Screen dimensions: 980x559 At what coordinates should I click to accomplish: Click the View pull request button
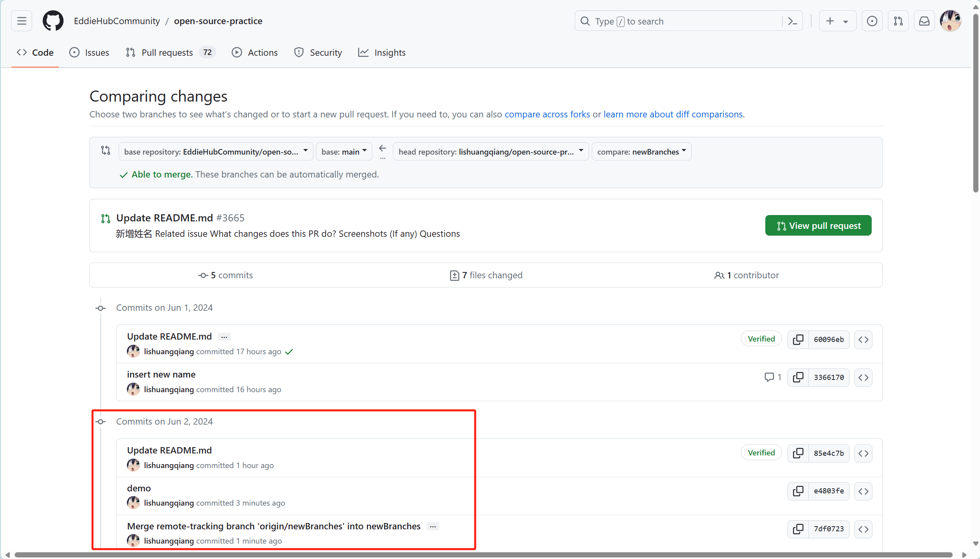pos(818,225)
